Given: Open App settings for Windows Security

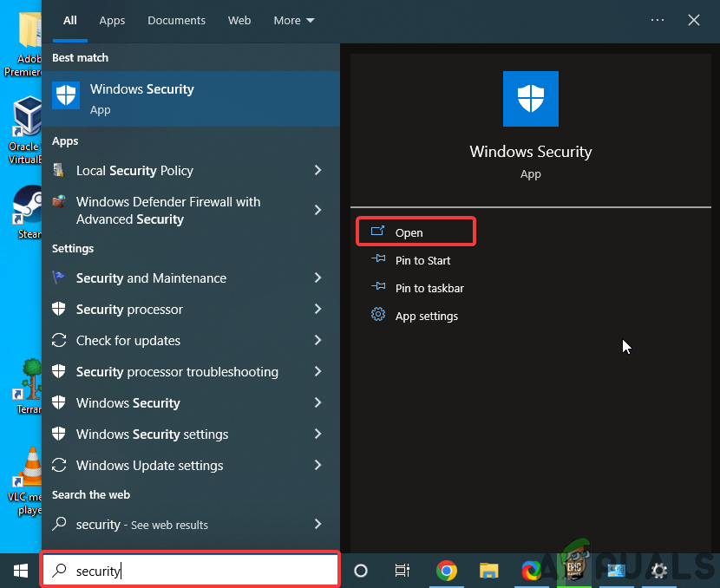Looking at the screenshot, I should [x=425, y=316].
